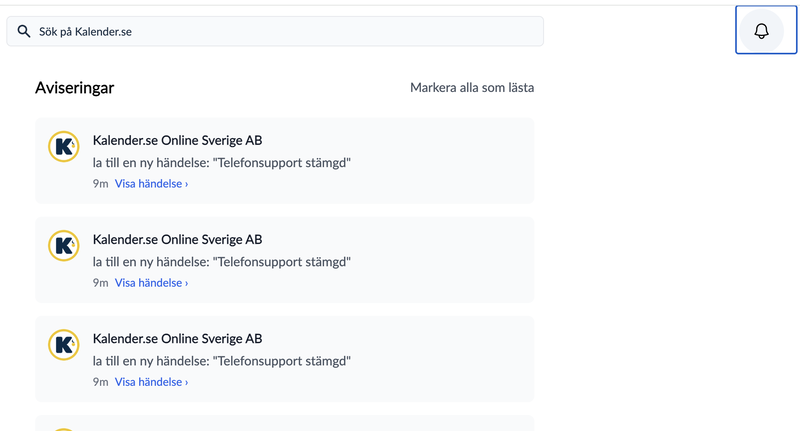Open Visa händelse in third notification
The image size is (800, 431).
[x=151, y=382]
